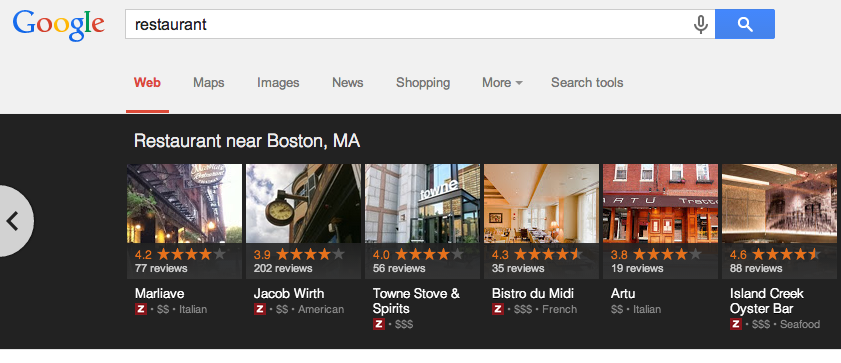Image resolution: width=841 pixels, height=363 pixels.
Task: Open the Jacob Wirth restaurant link
Action: tap(289, 293)
